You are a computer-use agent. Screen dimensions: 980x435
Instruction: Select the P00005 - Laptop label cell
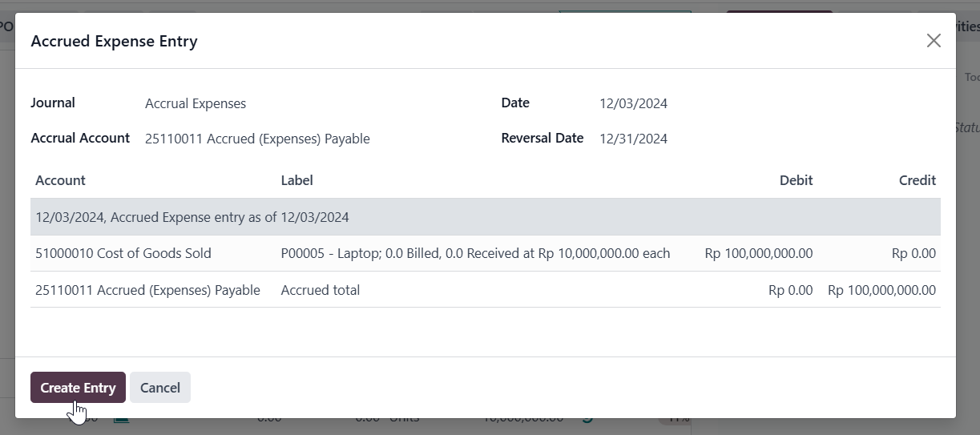[x=475, y=253]
